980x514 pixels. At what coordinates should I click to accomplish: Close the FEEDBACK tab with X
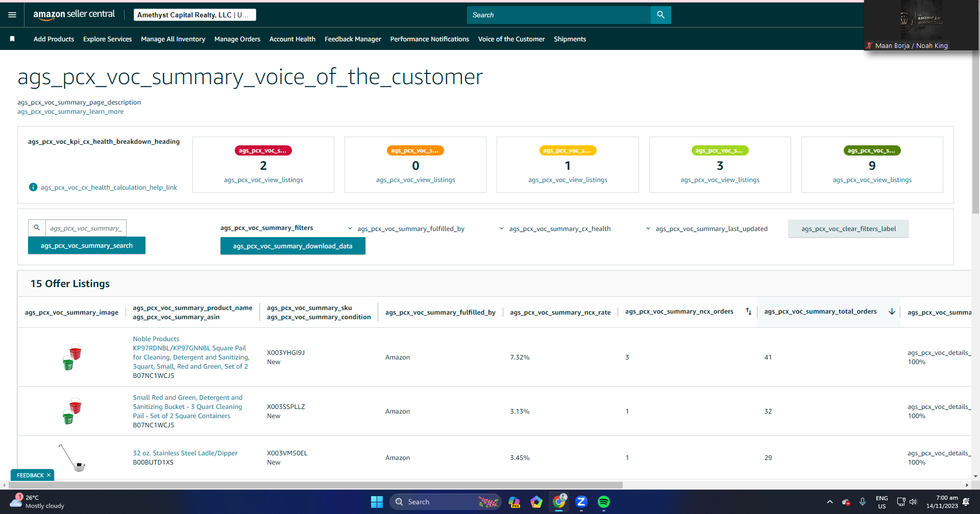point(49,475)
